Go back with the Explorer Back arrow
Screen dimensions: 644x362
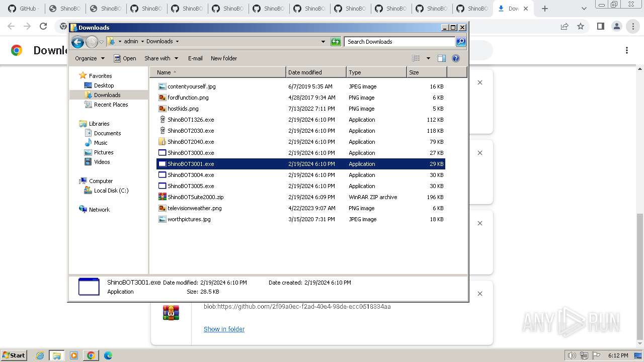(77, 42)
